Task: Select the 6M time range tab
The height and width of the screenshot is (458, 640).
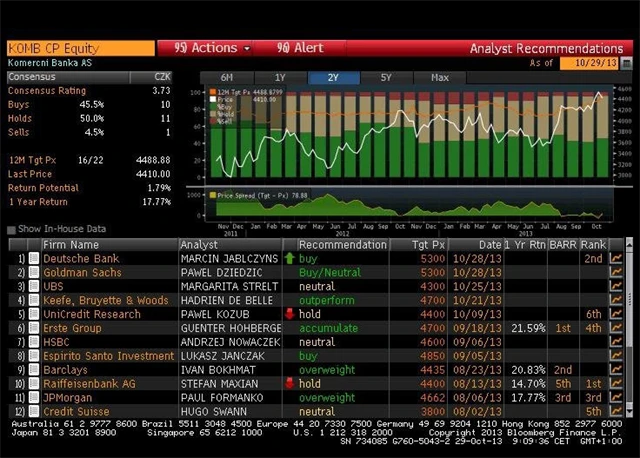Action: click(x=226, y=77)
